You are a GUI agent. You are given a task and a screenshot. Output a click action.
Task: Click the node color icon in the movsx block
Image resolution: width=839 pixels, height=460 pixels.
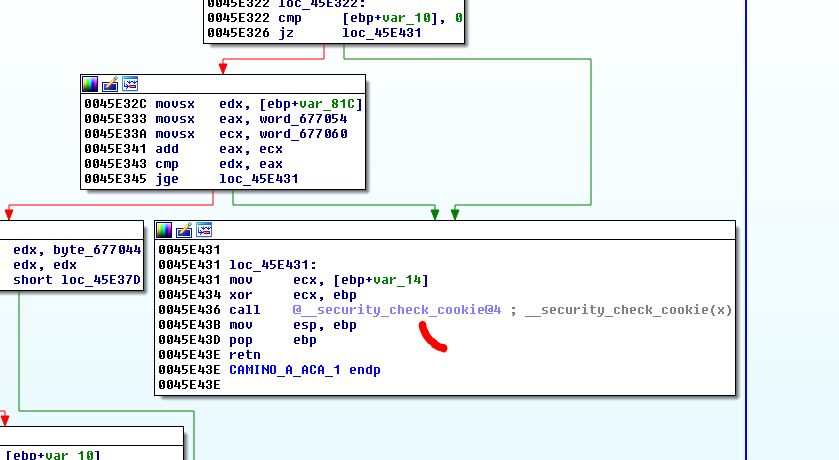(90, 84)
